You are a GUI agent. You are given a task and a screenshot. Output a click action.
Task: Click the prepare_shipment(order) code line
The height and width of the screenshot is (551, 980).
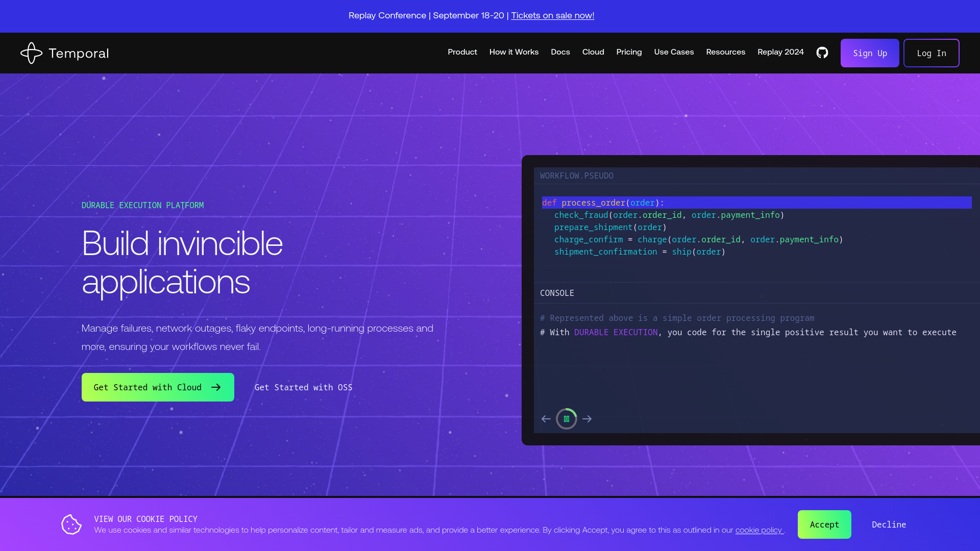click(x=610, y=227)
